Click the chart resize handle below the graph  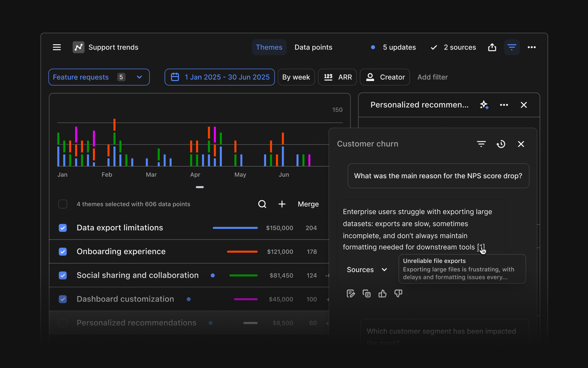click(x=200, y=187)
